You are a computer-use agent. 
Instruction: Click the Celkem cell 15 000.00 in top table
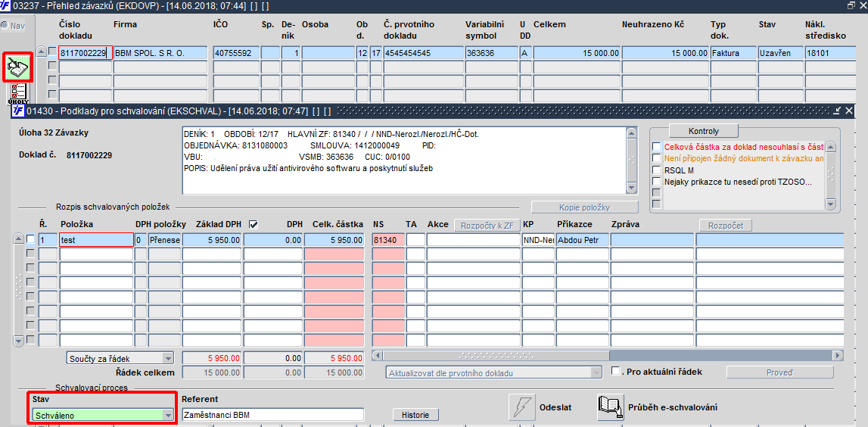(576, 53)
